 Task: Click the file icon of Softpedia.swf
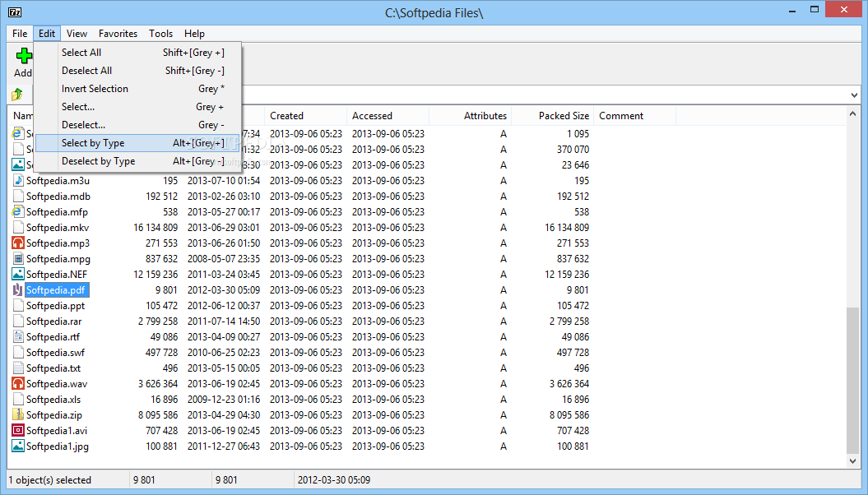[18, 352]
